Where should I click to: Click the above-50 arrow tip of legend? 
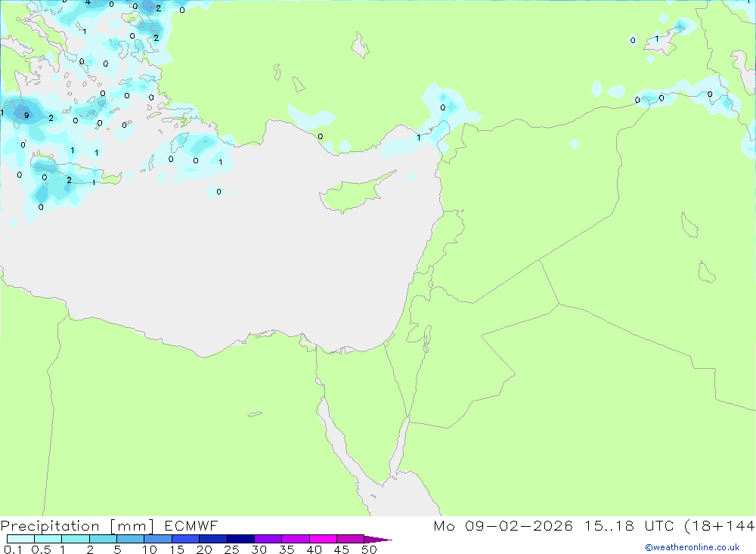(x=378, y=539)
